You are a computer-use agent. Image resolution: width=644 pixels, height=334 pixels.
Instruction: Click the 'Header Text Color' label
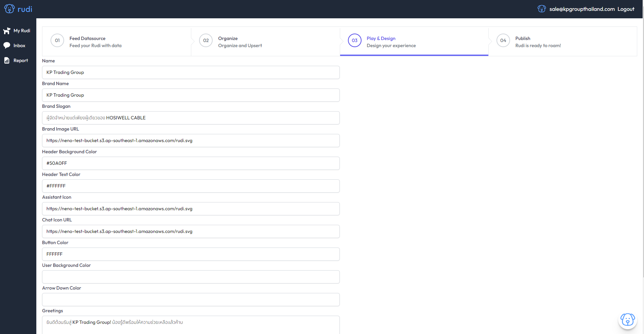click(61, 175)
